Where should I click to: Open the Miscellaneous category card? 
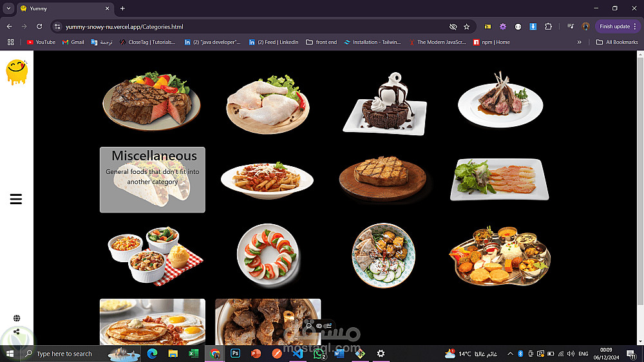click(153, 180)
